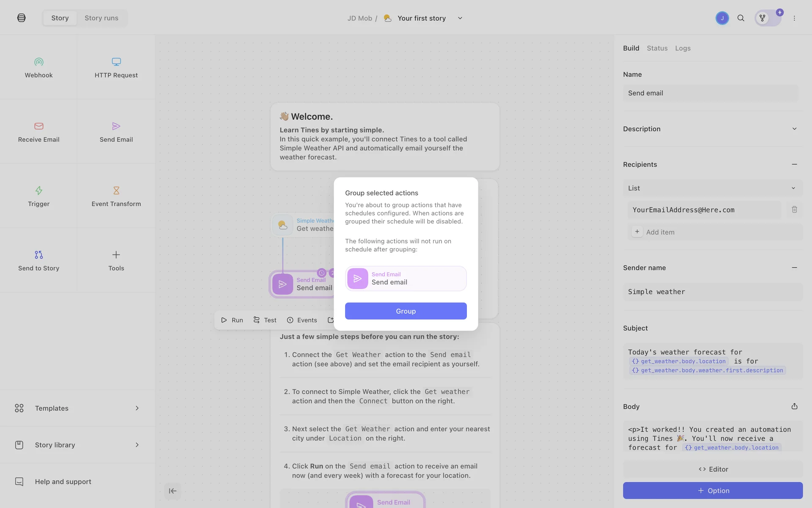This screenshot has height=508, width=812.
Task: Open the story name dropdown arrow
Action: pos(460,18)
